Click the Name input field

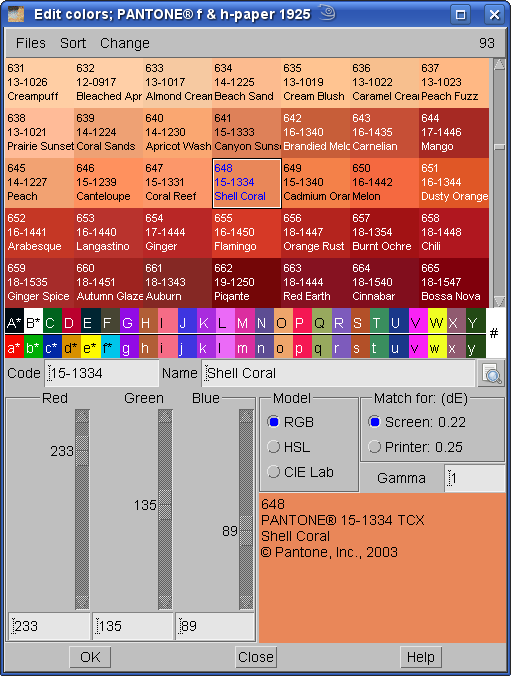pyautogui.click(x=339, y=373)
